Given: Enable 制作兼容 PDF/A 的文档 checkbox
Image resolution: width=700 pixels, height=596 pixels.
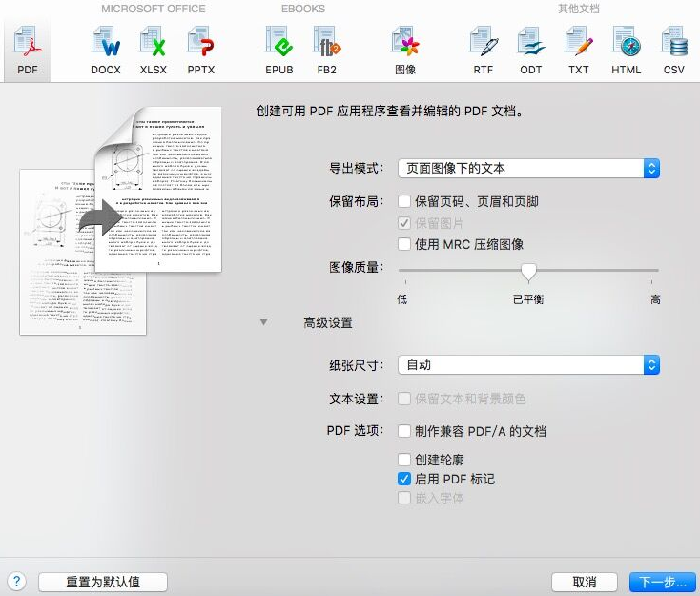Looking at the screenshot, I should pos(404,431).
